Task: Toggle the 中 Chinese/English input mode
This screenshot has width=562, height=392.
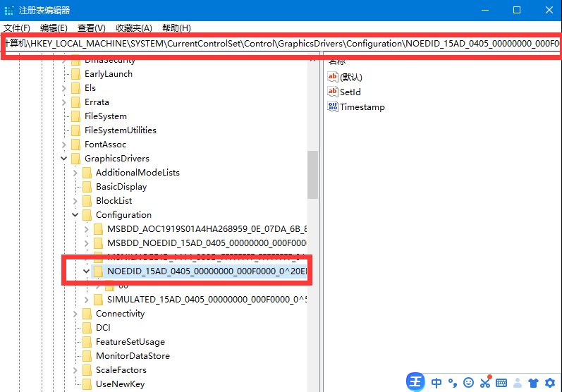Action: tap(436, 383)
